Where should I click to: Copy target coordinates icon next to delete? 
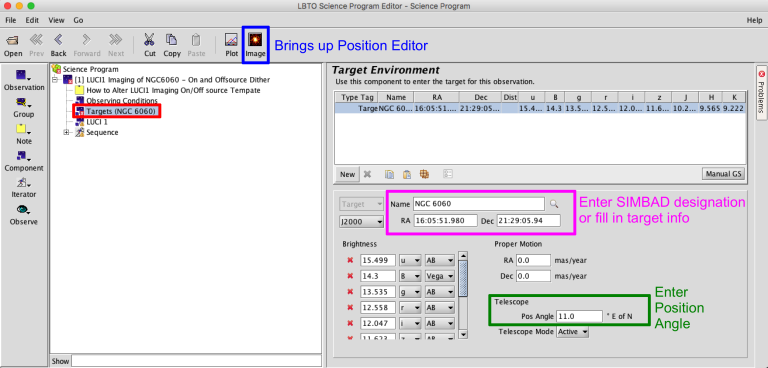[390, 174]
